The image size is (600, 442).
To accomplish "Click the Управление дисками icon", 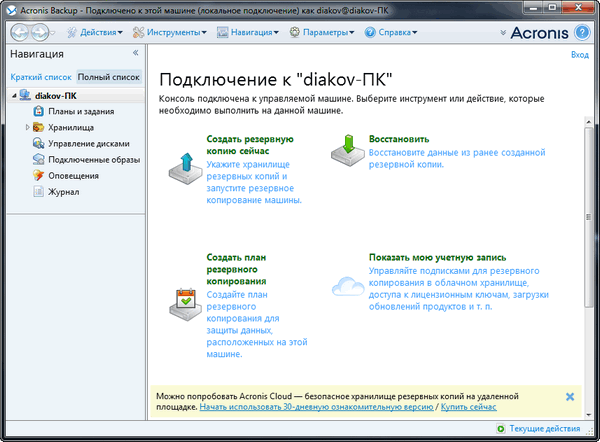I will 39,144.
